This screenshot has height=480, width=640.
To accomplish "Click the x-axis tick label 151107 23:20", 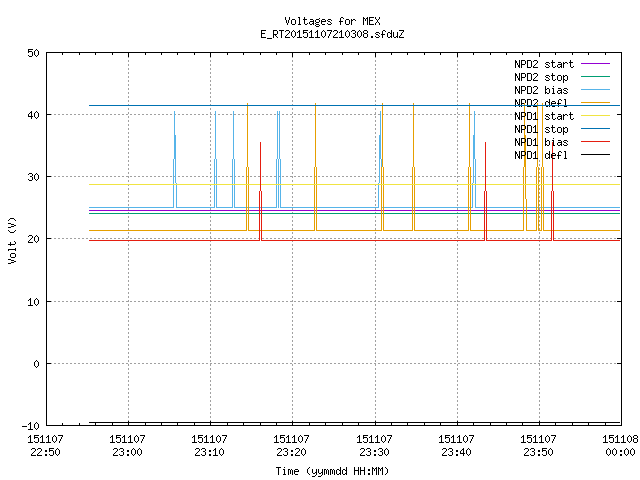I will pyautogui.click(x=291, y=445).
